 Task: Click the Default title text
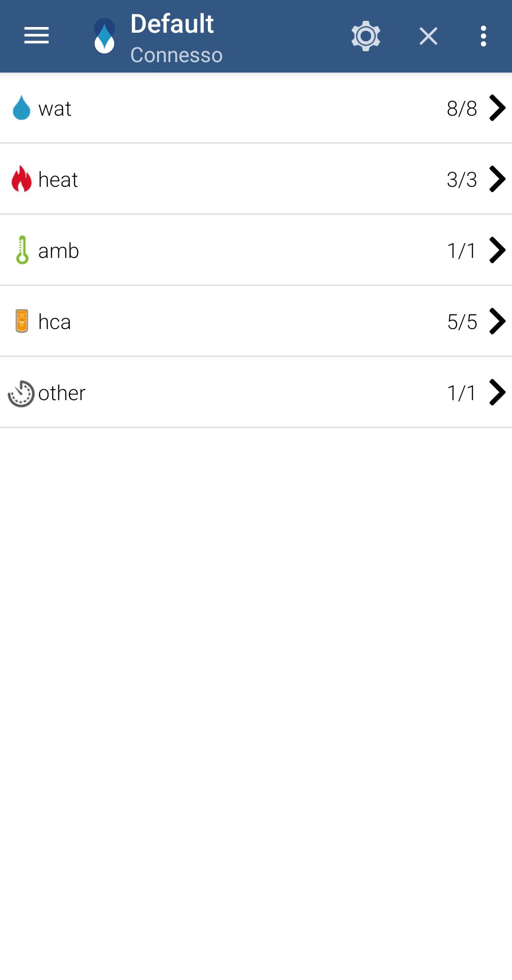coord(172,24)
